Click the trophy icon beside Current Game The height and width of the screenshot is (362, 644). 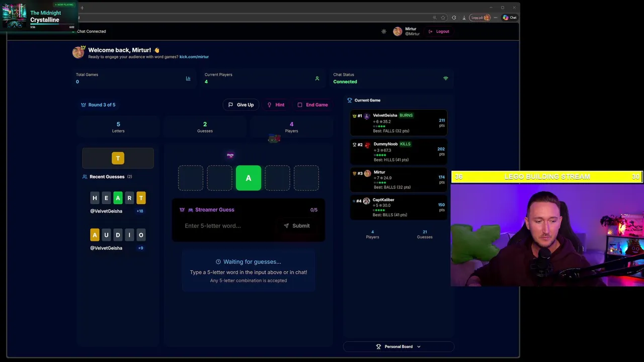click(x=350, y=100)
